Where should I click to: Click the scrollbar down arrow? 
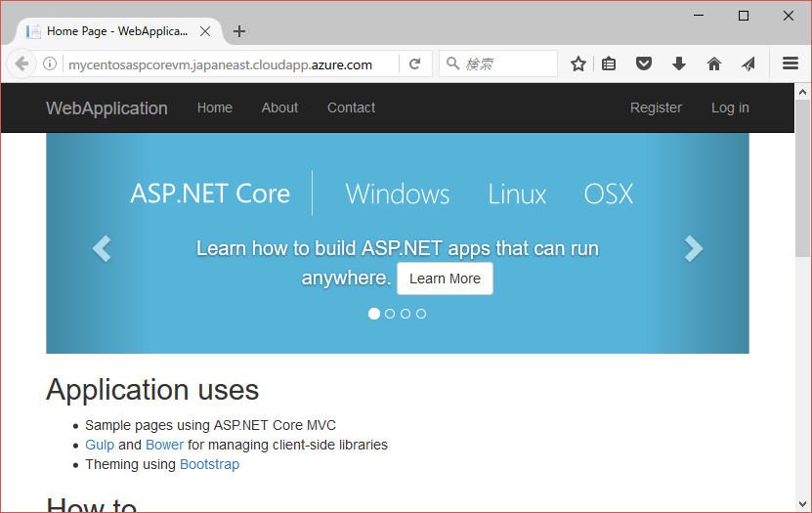(x=802, y=503)
